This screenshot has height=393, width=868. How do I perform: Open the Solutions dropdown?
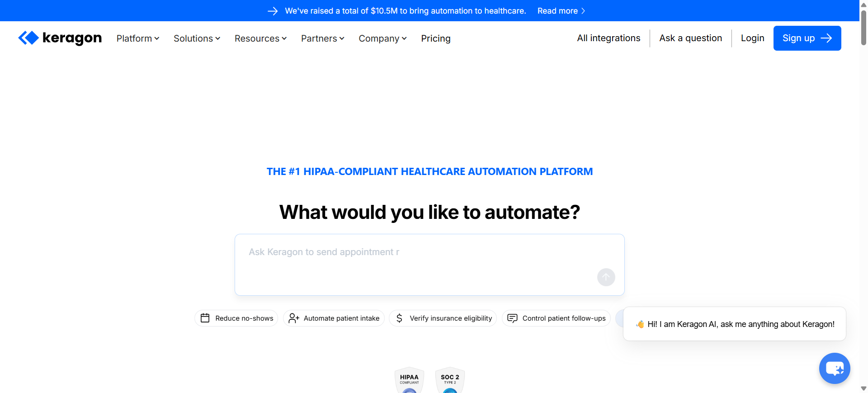[197, 38]
